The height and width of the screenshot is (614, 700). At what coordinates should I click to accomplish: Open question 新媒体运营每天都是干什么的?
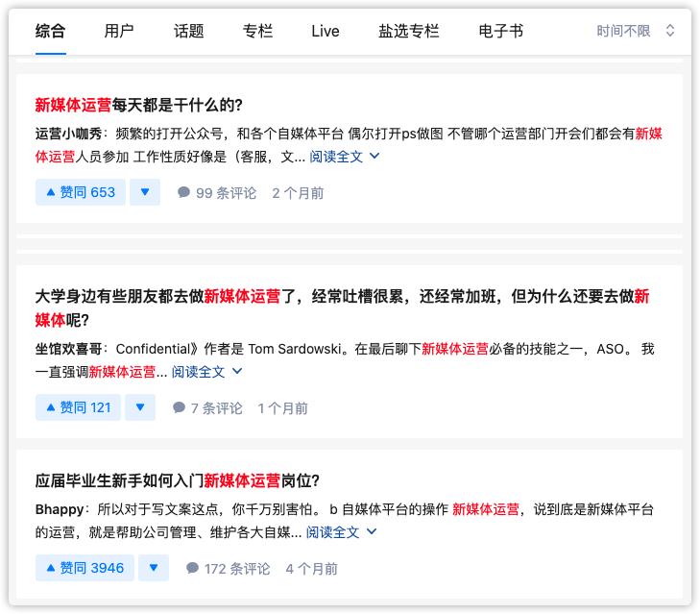139,105
